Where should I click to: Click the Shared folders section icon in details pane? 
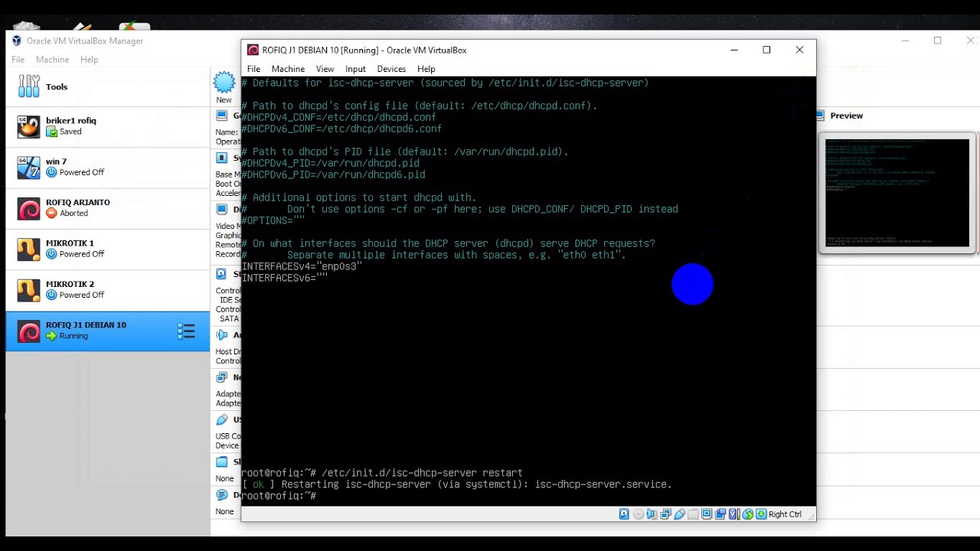pyautogui.click(x=221, y=461)
